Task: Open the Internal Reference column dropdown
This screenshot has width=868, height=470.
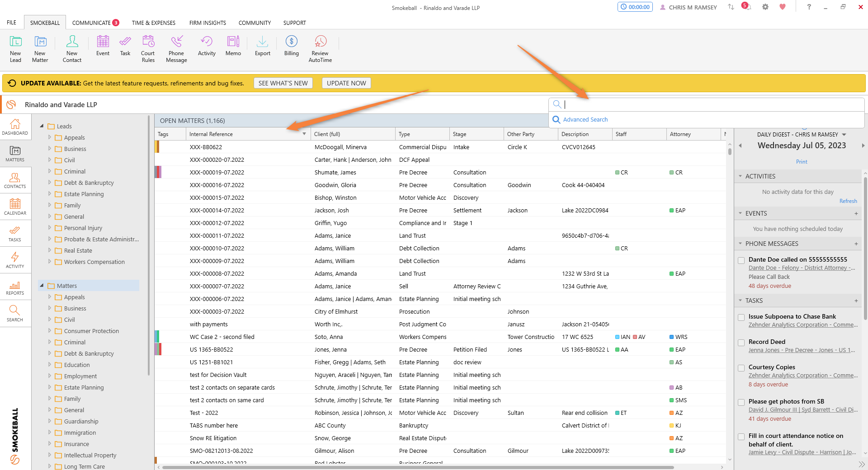Action: [304, 134]
